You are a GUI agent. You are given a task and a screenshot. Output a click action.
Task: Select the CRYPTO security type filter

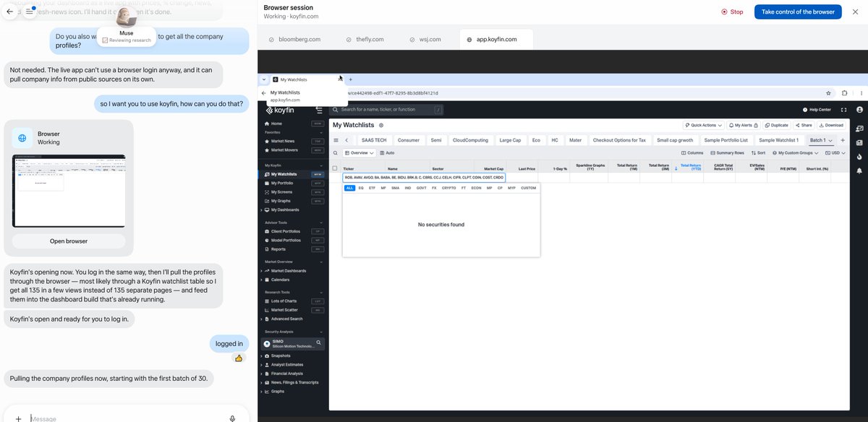(449, 188)
